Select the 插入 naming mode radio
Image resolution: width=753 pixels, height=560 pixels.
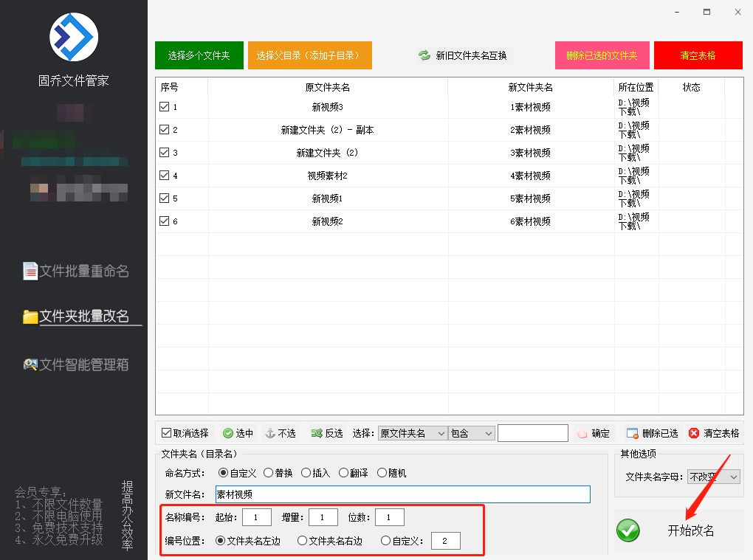[x=306, y=473]
